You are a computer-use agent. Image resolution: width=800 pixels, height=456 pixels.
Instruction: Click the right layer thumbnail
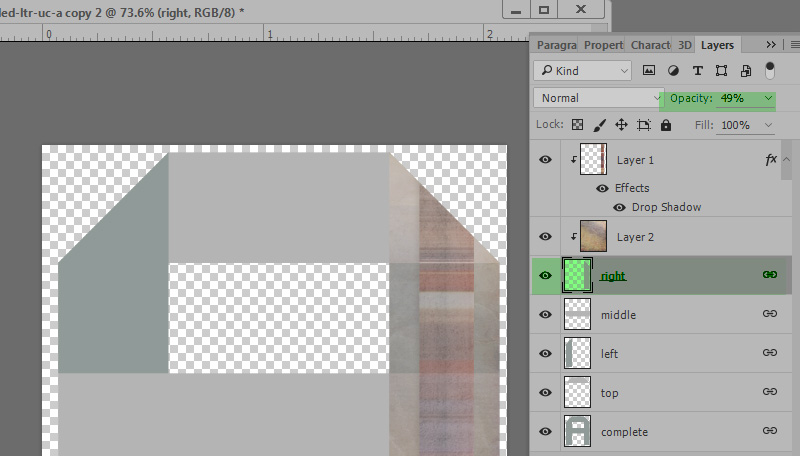pos(577,275)
